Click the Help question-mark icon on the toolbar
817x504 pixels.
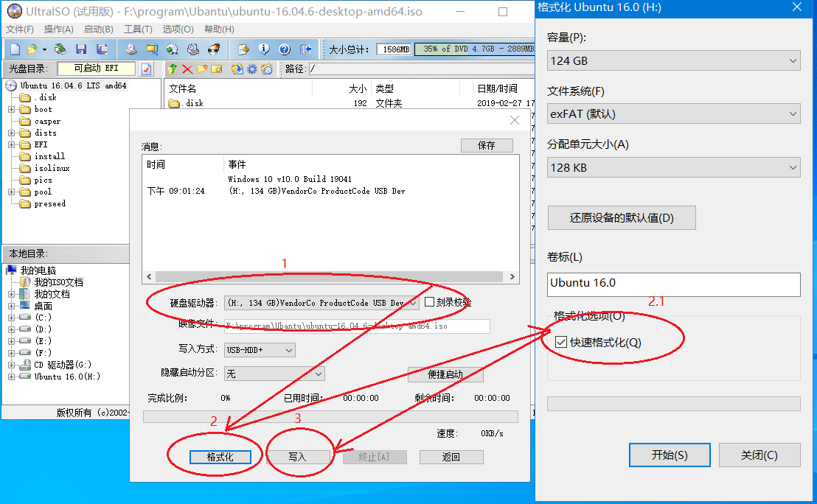click(x=283, y=49)
